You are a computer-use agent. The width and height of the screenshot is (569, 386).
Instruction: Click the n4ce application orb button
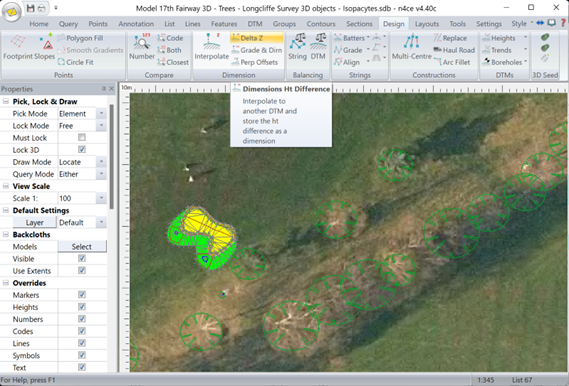(x=12, y=12)
